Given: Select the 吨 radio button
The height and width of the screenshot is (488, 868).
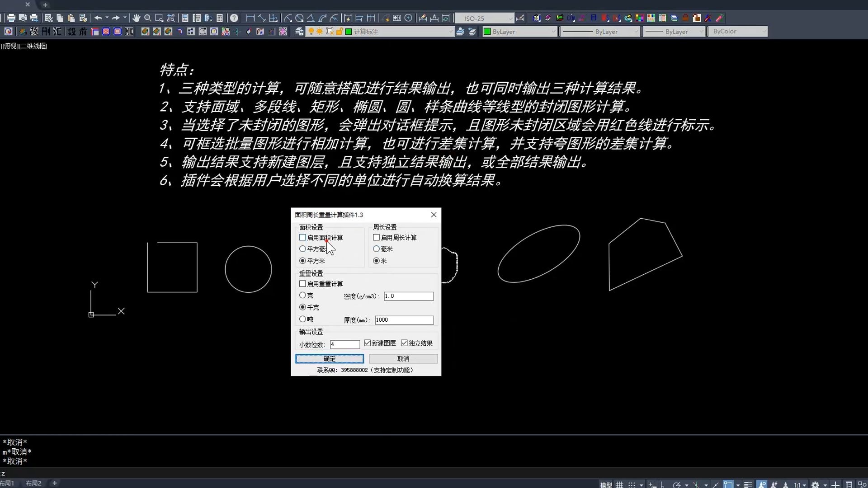Looking at the screenshot, I should 302,319.
